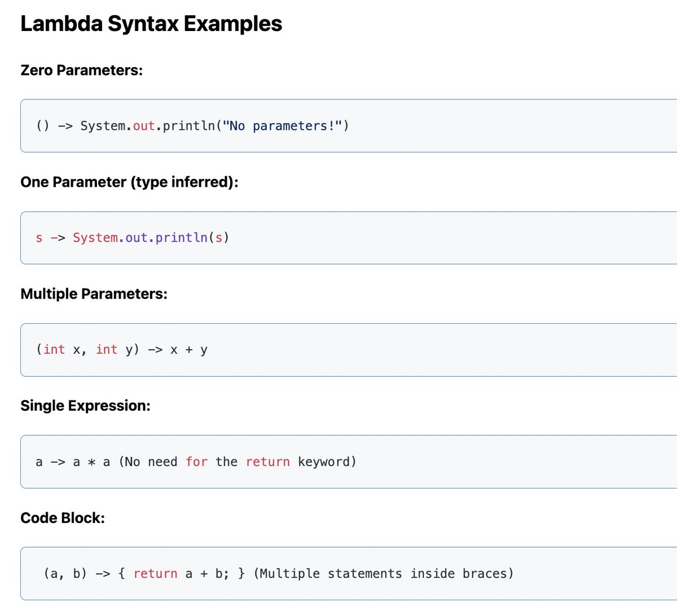Select the Zero Parameters heading
The height and width of the screenshot is (616, 677).
coord(82,70)
